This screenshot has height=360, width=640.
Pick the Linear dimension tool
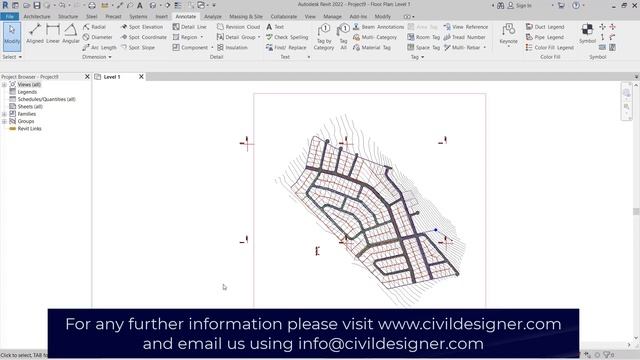tap(53, 34)
